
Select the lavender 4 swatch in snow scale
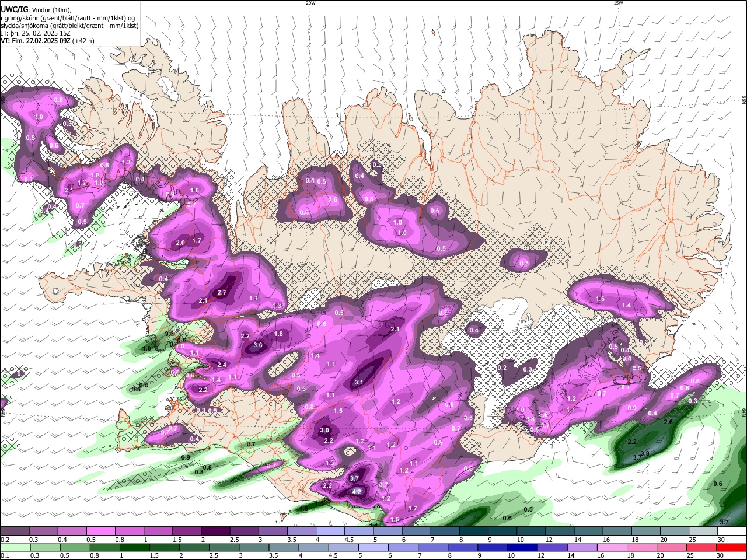(330, 531)
